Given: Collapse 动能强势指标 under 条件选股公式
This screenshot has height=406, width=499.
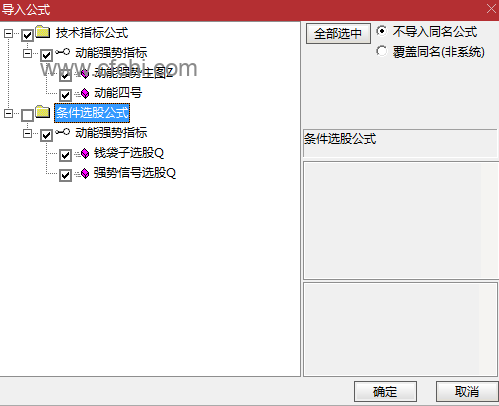Looking at the screenshot, I should coord(27,133).
